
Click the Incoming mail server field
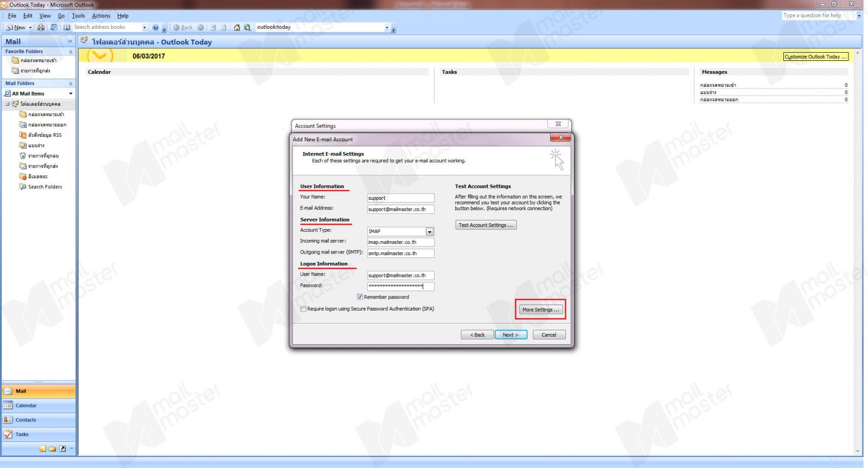[x=400, y=242]
